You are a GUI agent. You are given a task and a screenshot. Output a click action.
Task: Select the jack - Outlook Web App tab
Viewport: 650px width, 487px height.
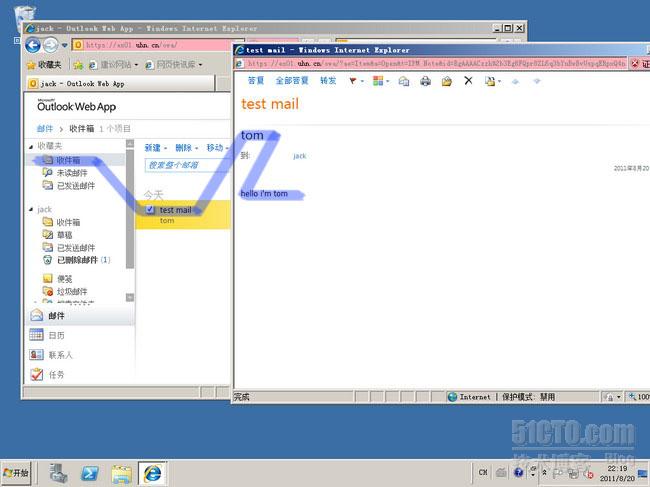(121, 84)
